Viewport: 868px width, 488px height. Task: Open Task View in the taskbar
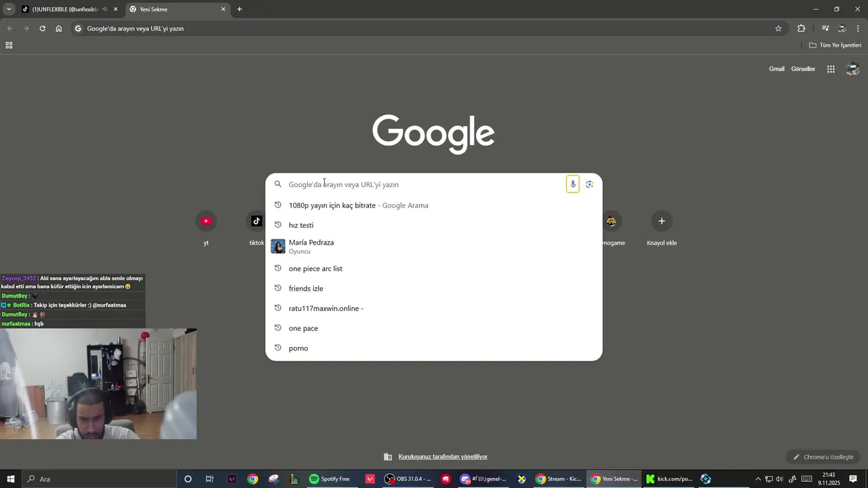pos(210,479)
